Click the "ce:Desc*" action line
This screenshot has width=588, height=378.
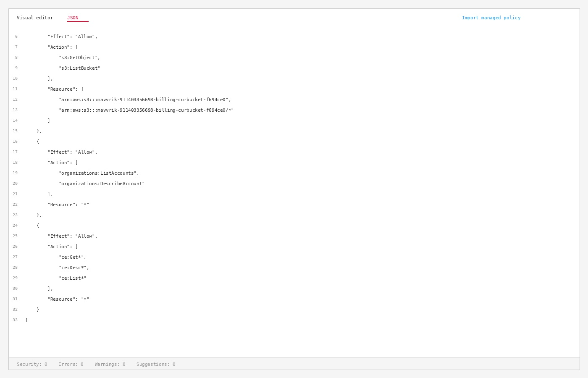[74, 268]
